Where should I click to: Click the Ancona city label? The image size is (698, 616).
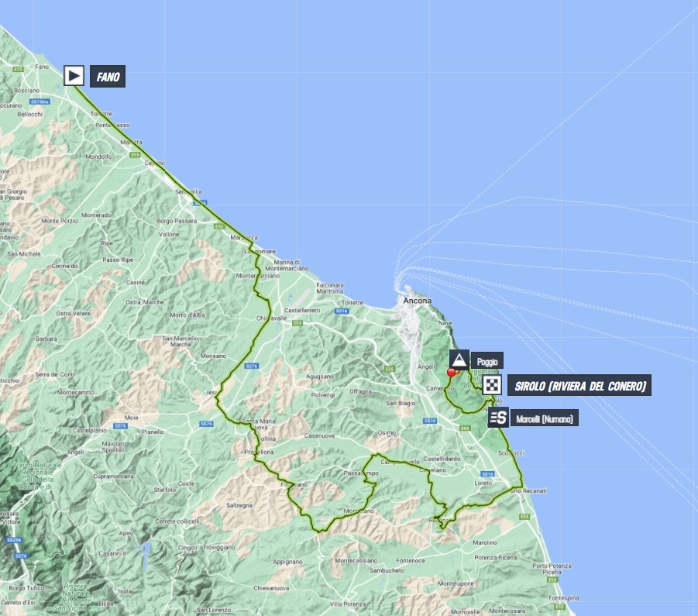click(x=417, y=300)
